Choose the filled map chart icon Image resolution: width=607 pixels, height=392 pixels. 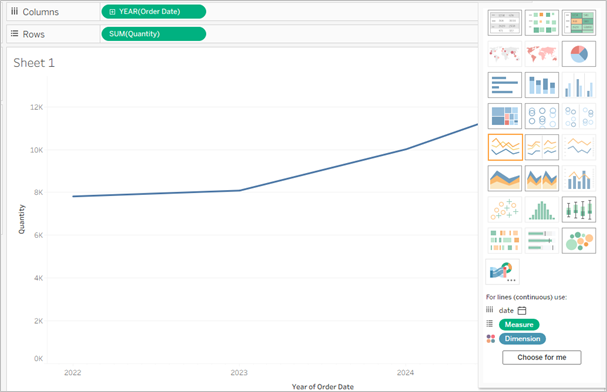point(542,54)
